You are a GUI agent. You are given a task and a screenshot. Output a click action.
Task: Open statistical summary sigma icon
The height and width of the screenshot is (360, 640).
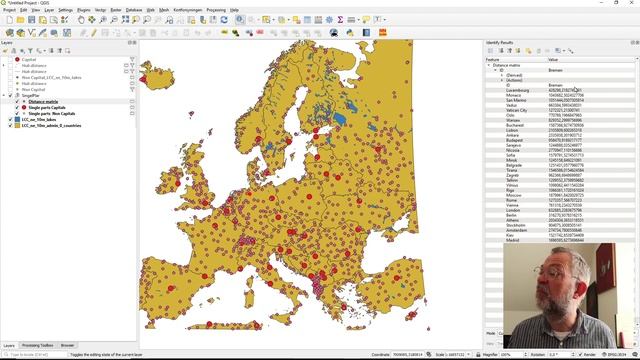[340, 20]
